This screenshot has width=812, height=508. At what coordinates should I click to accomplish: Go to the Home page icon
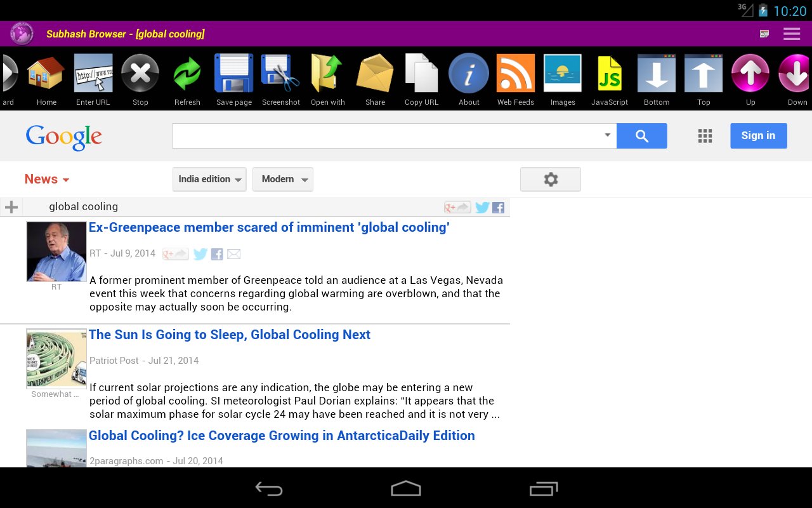[46, 73]
